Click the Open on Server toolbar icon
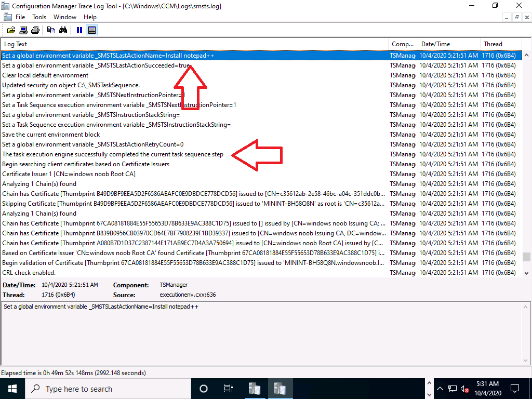Screen dimensions: 532x399 23,30
